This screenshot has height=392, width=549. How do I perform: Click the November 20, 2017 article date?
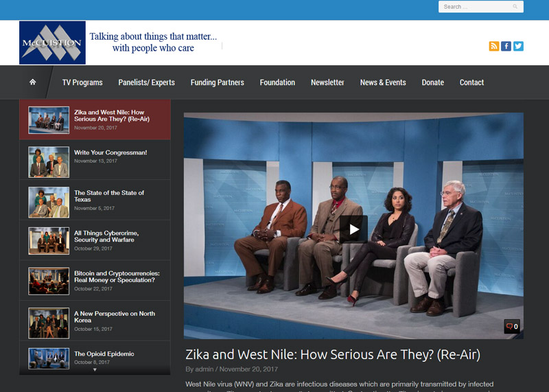[x=248, y=369]
